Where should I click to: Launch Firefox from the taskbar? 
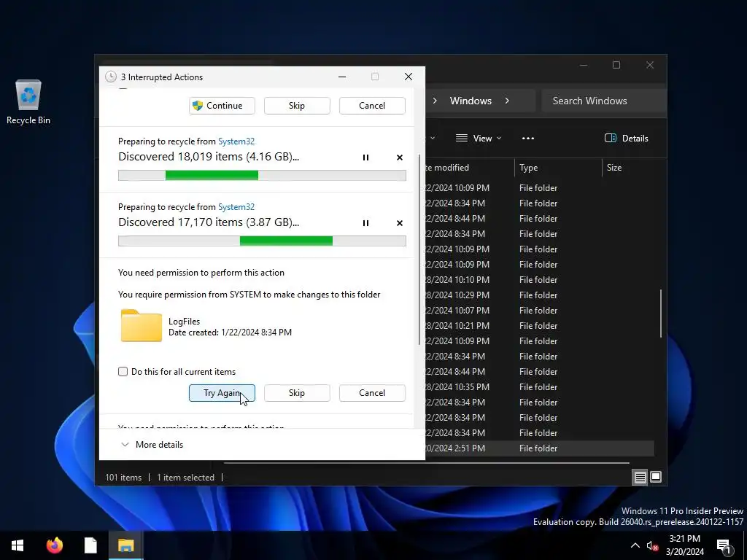(x=54, y=545)
